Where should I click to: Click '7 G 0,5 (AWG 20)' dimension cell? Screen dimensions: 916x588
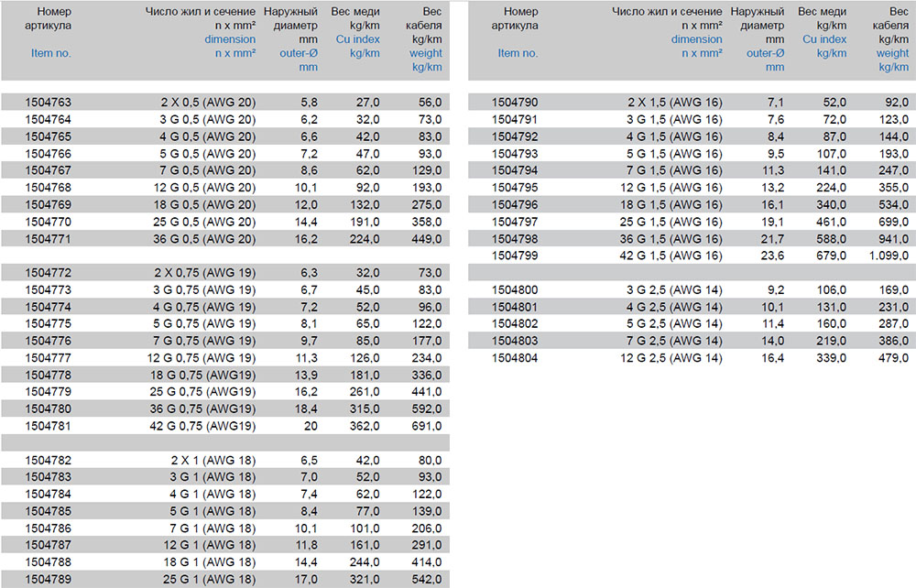coord(209,170)
